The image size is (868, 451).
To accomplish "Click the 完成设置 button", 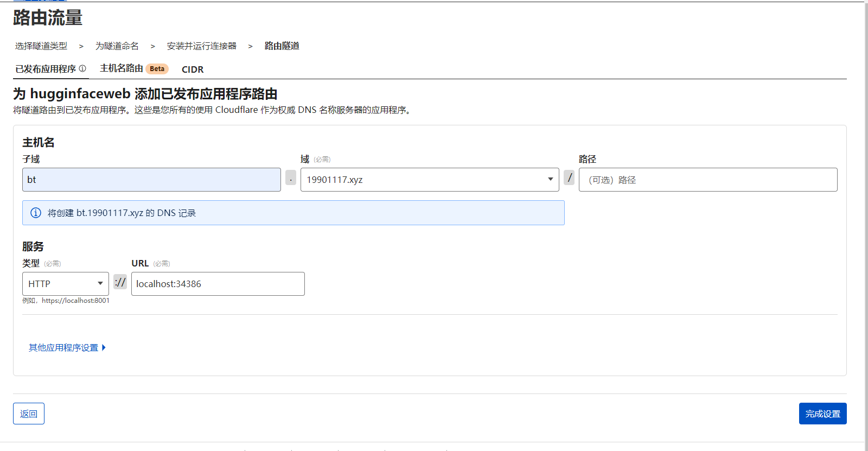I will tap(822, 414).
